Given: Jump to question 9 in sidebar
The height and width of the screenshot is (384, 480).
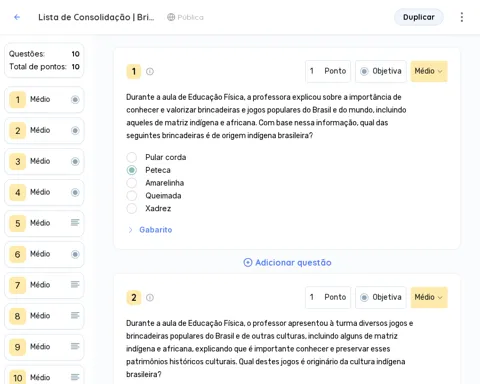Looking at the screenshot, I should pyautogui.click(x=44, y=347).
